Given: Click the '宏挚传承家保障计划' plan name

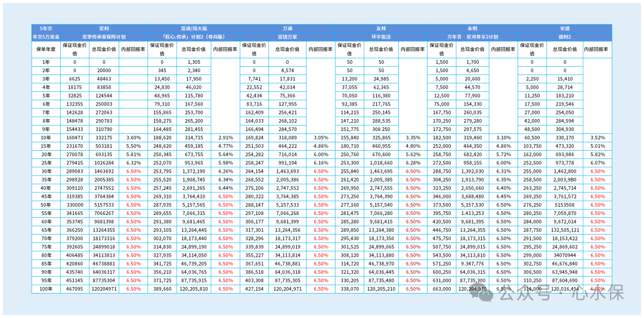Looking at the screenshot, I should [104, 36].
